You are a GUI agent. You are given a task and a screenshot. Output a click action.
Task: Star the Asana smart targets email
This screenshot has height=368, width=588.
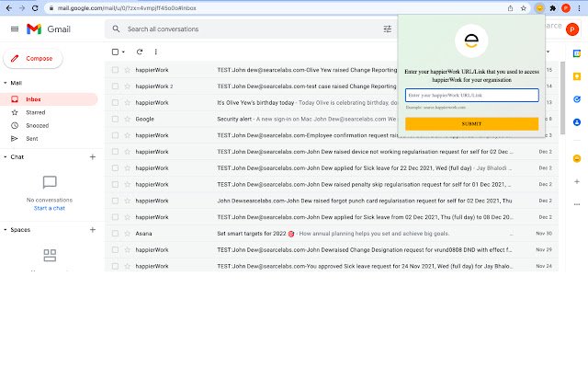[x=127, y=234]
